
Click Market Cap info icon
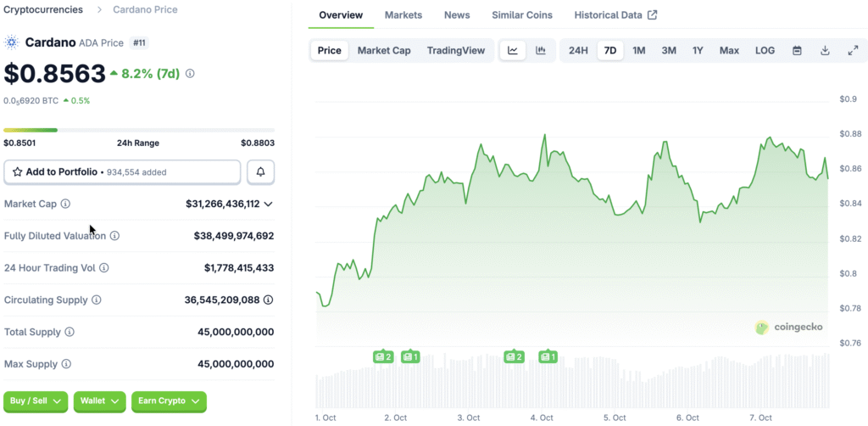click(x=66, y=204)
